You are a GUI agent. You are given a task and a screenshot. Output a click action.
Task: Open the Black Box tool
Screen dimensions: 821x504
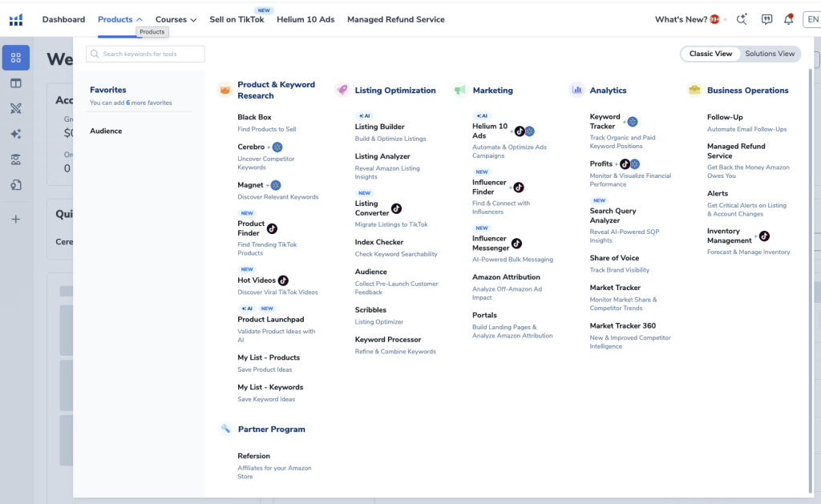click(254, 117)
